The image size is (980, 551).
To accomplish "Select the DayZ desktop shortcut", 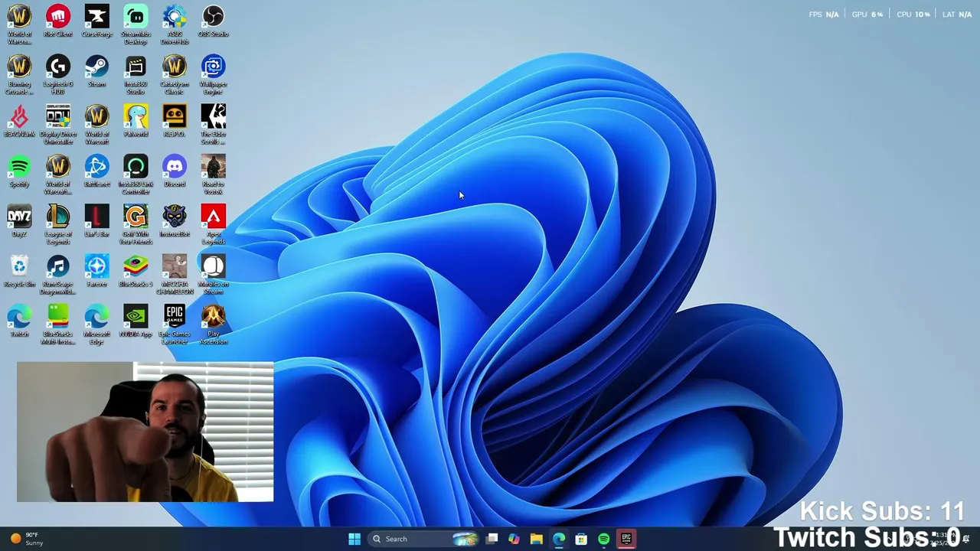I will (x=19, y=221).
